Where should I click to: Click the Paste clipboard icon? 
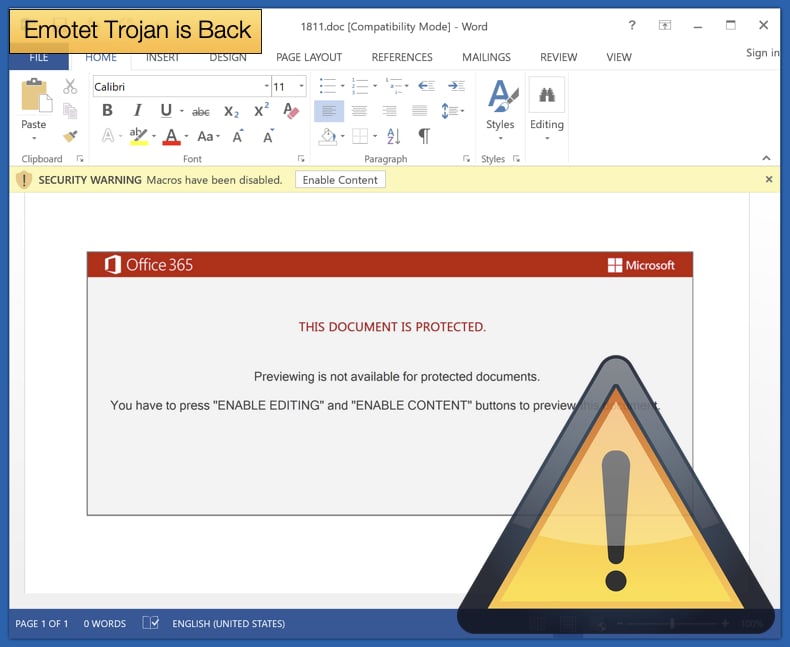pos(36,95)
